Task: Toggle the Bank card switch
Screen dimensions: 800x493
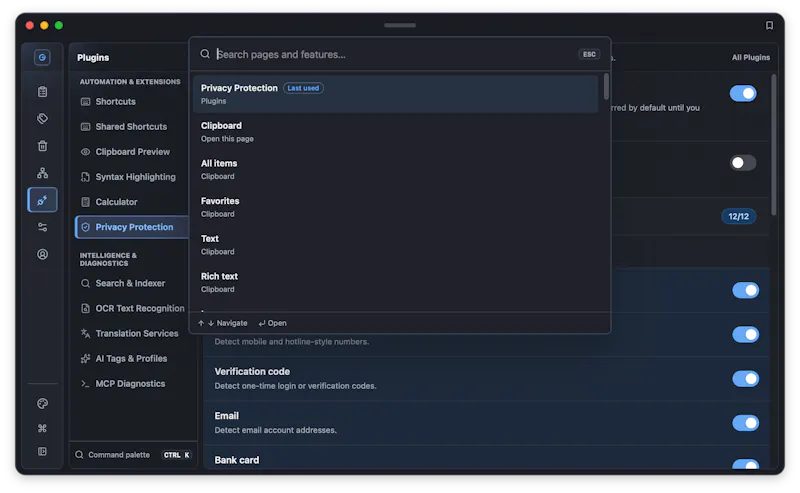Action: [745, 464]
